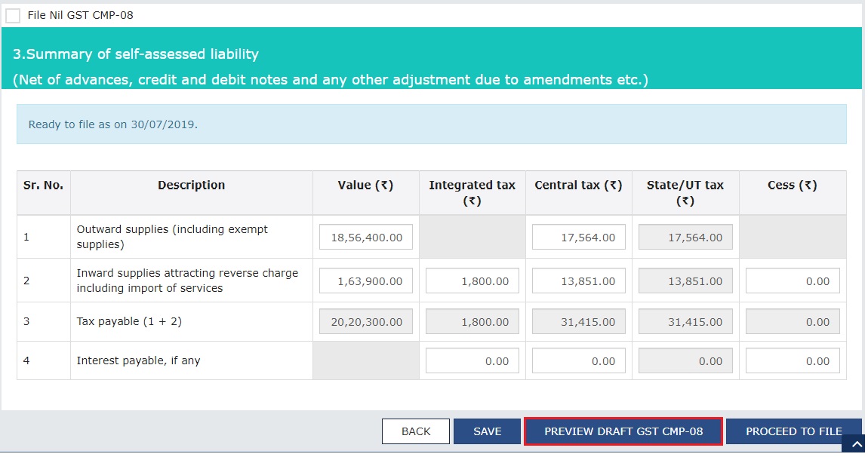Select Integrated tax field for Interest payable
Viewport: 868px width, 457px height.
(472, 360)
